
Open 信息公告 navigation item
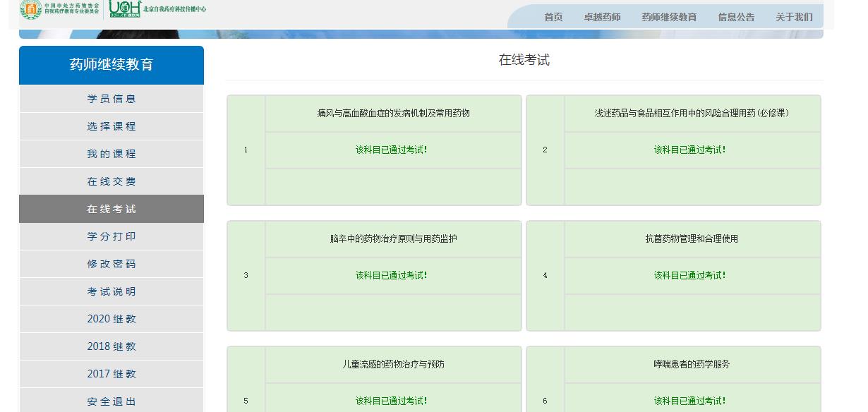[x=736, y=17]
